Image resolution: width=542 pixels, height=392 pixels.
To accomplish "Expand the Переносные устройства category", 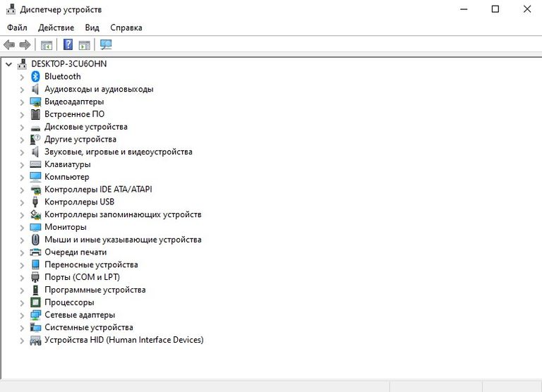I will point(22,265).
